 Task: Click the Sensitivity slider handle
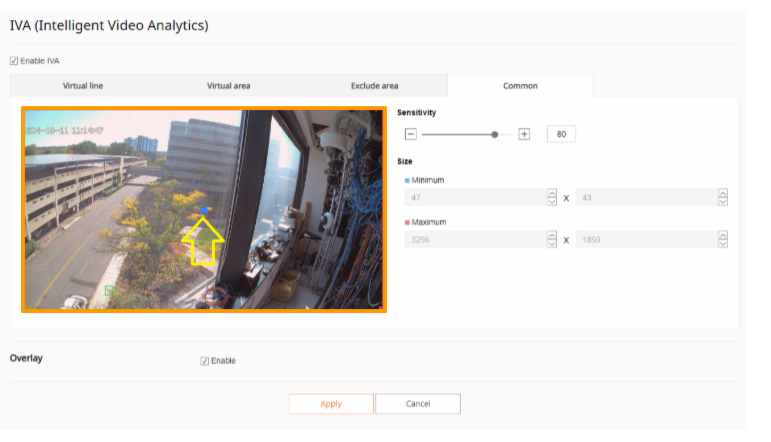495,134
